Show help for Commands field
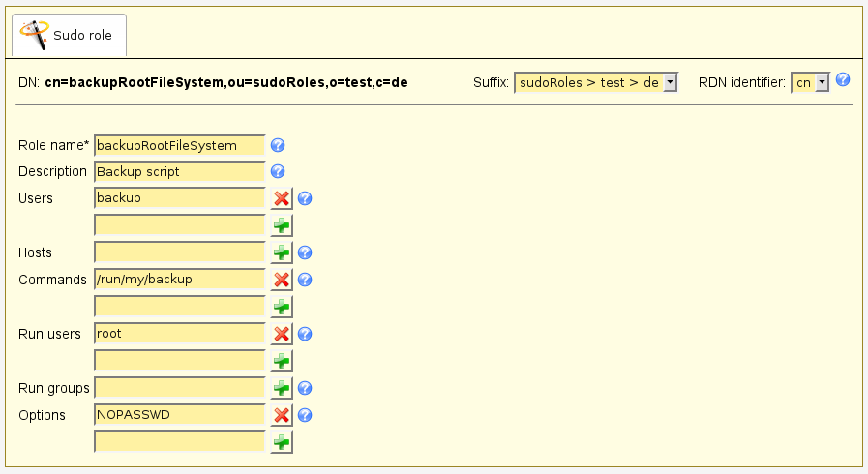The width and height of the screenshot is (868, 474). pyautogui.click(x=305, y=280)
